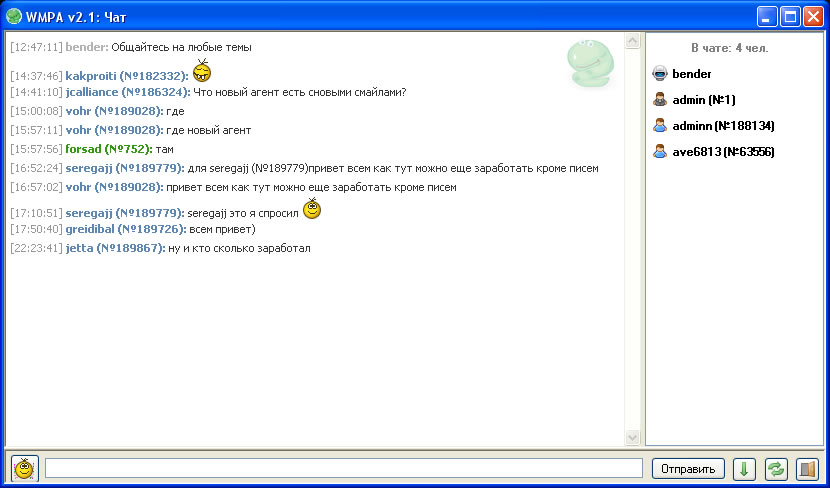
Task: Select user admin (№1) in the list
Action: click(x=703, y=100)
